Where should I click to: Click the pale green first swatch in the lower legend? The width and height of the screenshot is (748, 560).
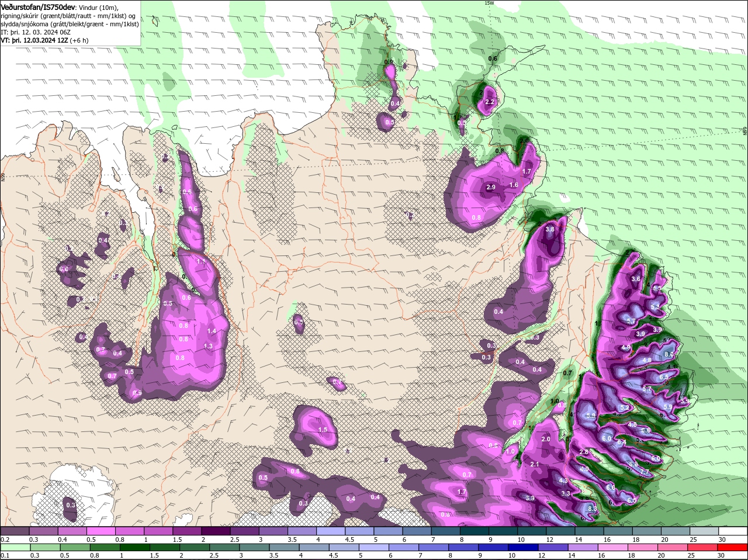pos(15,547)
